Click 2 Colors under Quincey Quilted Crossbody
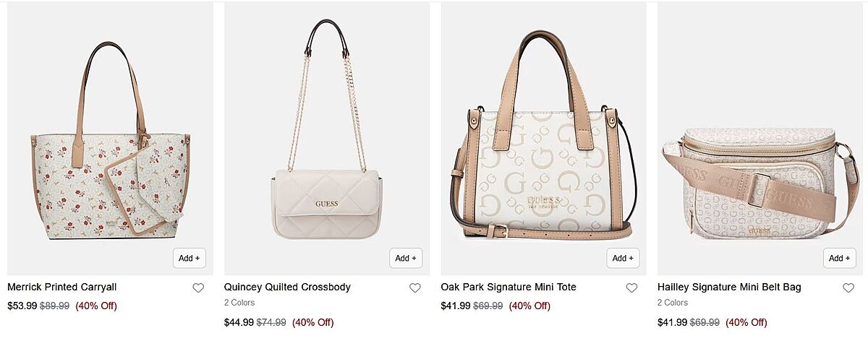The width and height of the screenshot is (868, 359). pyautogui.click(x=239, y=303)
